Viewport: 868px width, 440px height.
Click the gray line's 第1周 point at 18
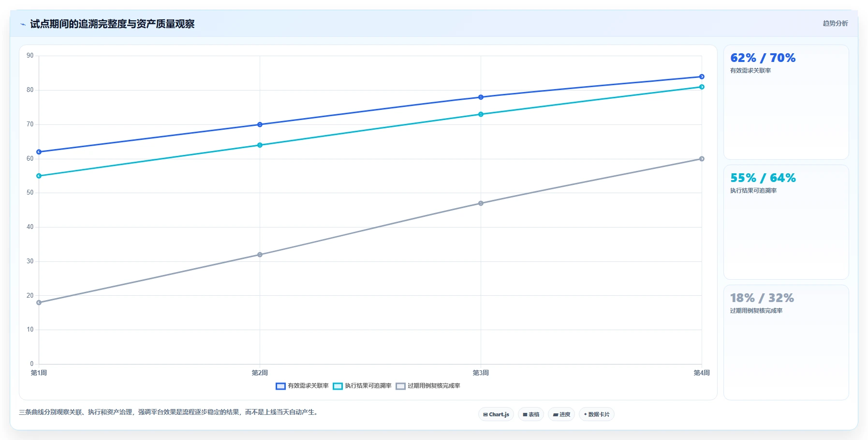coord(39,303)
